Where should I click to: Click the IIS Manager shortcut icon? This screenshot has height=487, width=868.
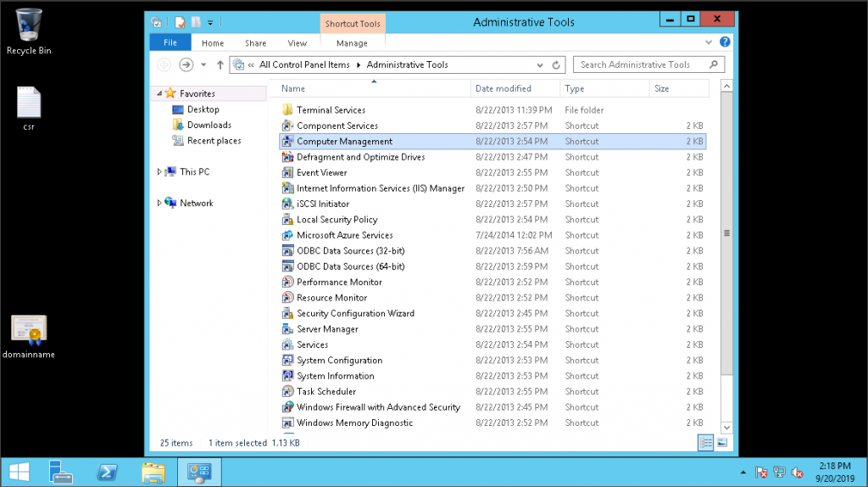pyautogui.click(x=287, y=188)
